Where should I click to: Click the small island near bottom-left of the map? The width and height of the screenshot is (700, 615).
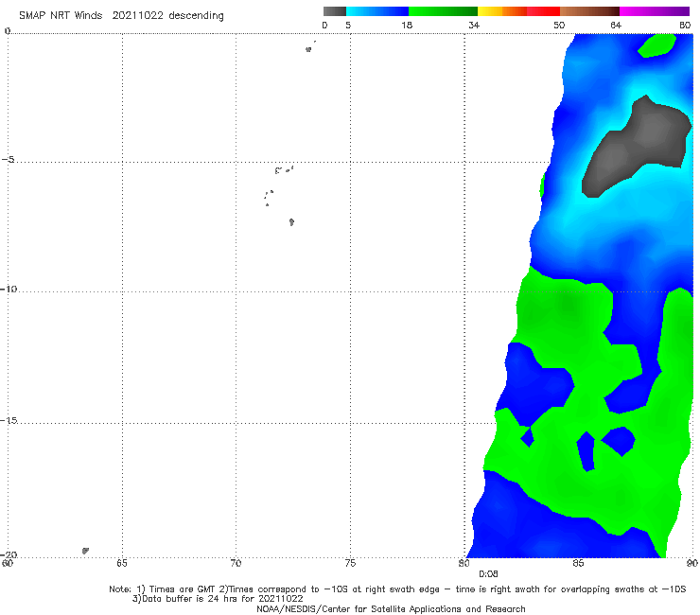point(85,551)
